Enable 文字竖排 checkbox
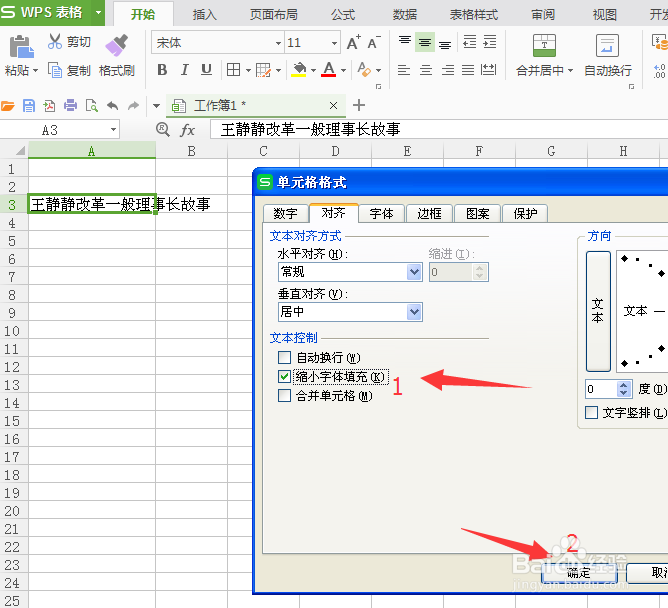The height and width of the screenshot is (608, 668). coord(591,412)
